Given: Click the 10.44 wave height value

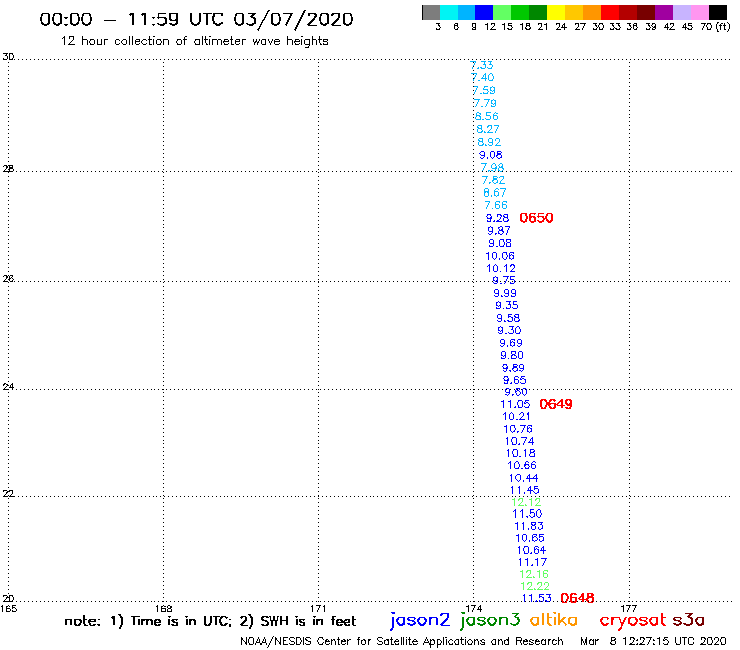Looking at the screenshot, I should (x=524, y=478).
